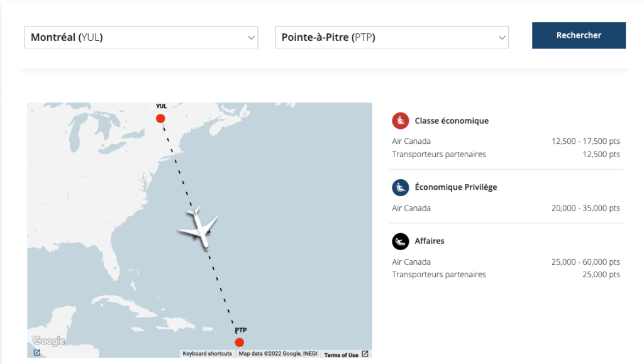This screenshot has width=644, height=364.
Task: Open map in new window icon
Action: coord(36,353)
